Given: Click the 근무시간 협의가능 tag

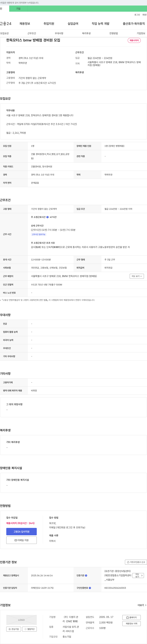Looking at the screenshot, I should pos(39,234).
